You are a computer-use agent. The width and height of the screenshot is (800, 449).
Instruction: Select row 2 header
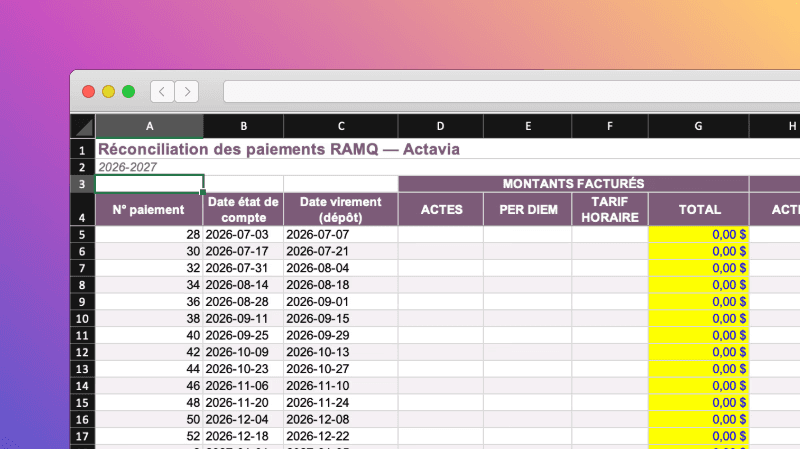coord(83,167)
